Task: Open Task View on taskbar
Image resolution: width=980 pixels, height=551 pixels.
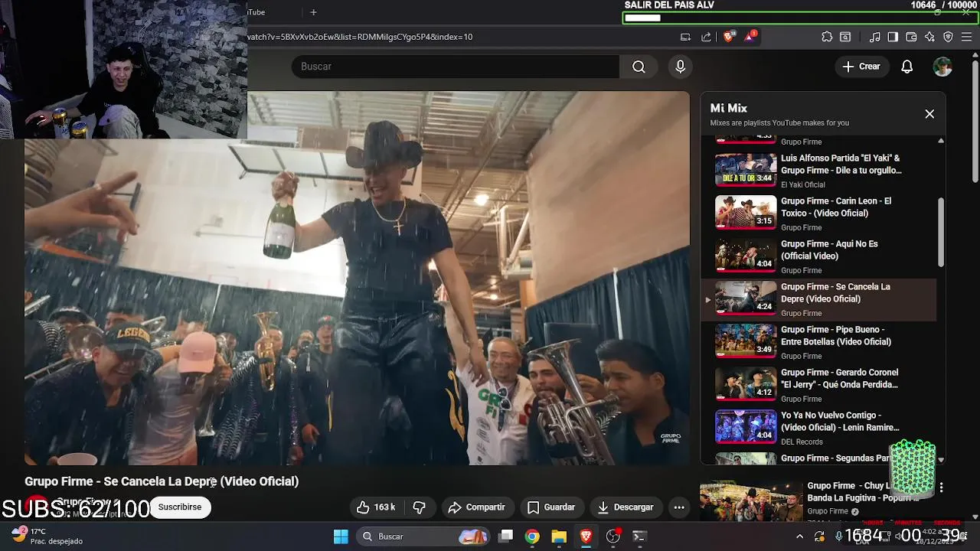Action: (x=506, y=536)
